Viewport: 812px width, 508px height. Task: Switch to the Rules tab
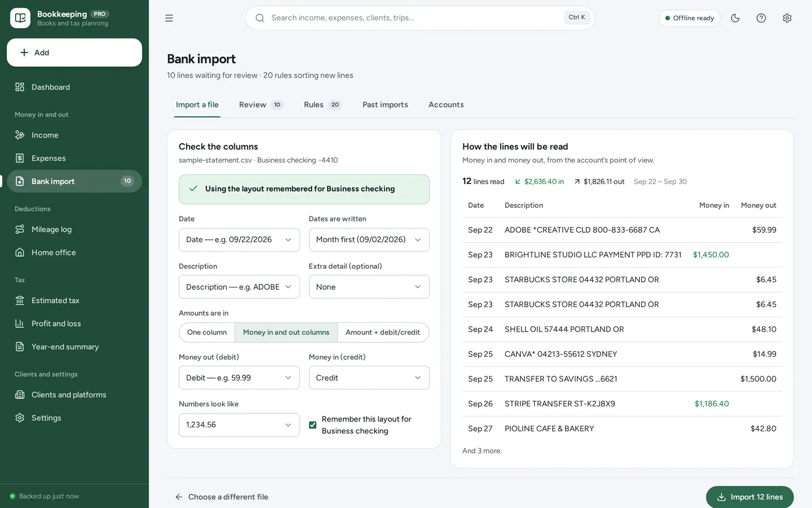[323, 105]
